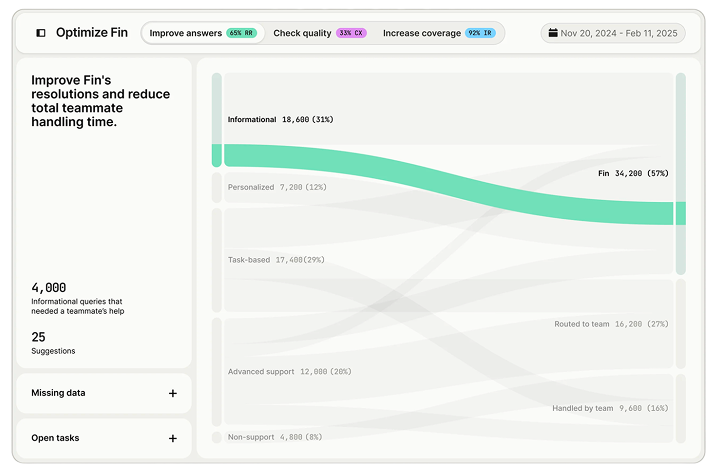Viewport: 717px width, 472px height.
Task: Open the calendar icon in date range
Action: point(553,32)
